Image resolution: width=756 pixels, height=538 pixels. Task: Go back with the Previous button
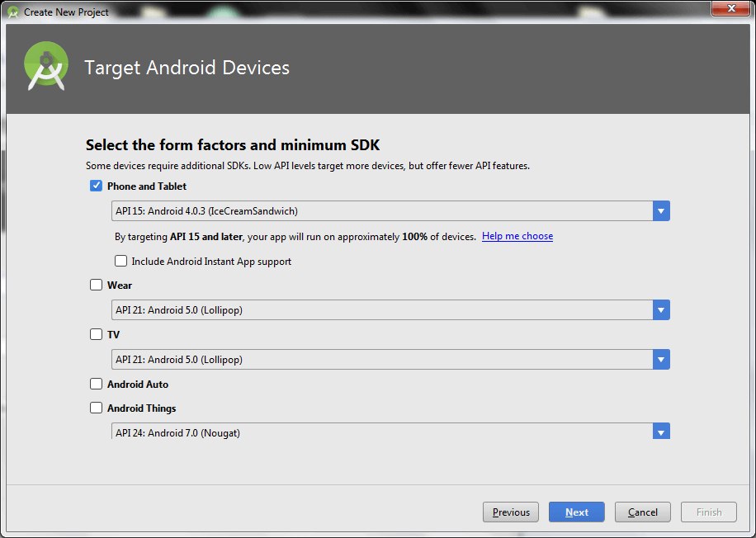(511, 512)
